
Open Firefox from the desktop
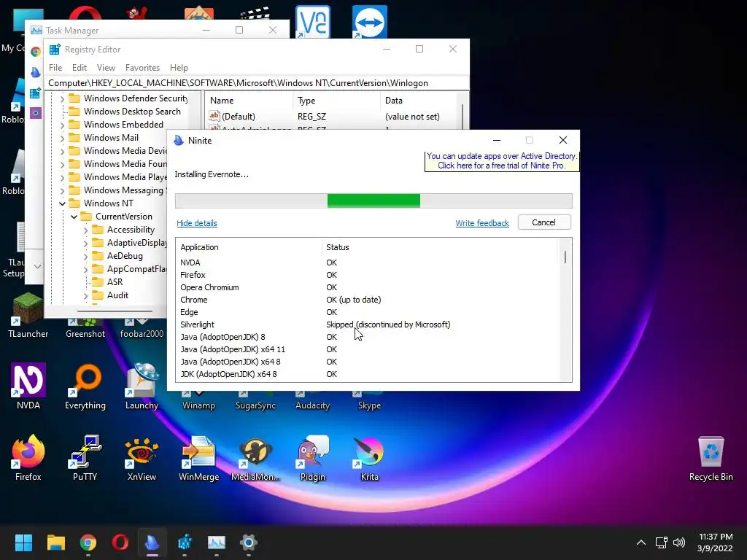(28, 457)
